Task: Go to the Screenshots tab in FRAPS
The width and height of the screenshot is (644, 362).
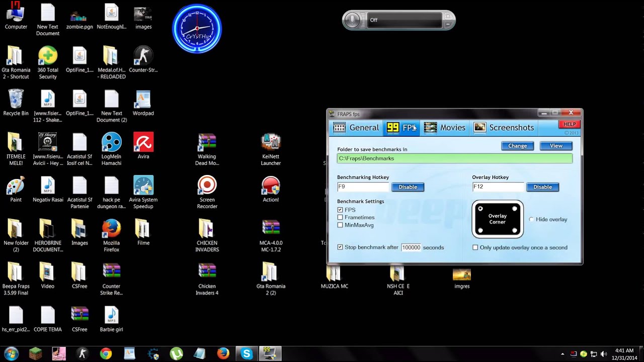Action: pyautogui.click(x=504, y=128)
